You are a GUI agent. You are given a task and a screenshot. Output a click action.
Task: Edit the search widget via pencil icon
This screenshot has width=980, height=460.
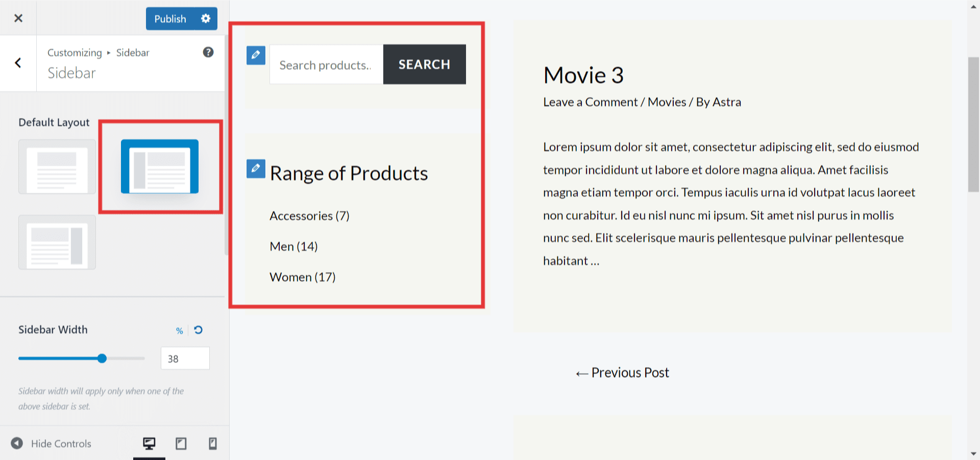coord(256,55)
